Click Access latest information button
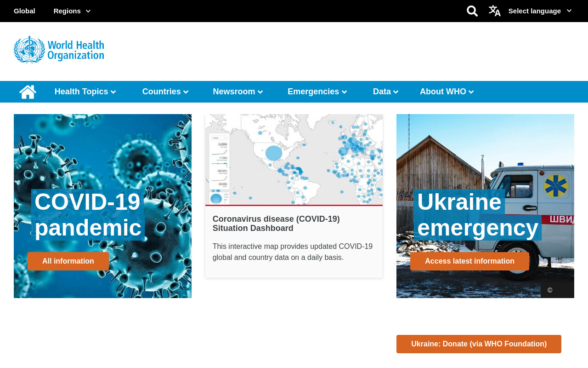588x368 pixels. click(469, 261)
